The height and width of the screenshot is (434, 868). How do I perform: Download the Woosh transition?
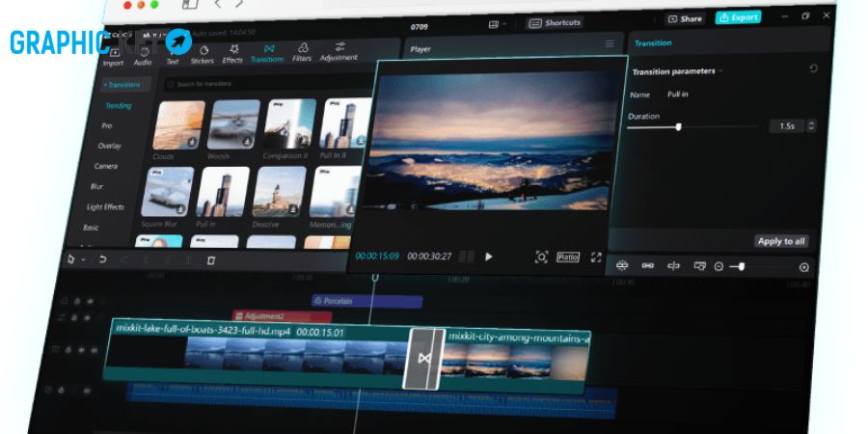tap(248, 142)
